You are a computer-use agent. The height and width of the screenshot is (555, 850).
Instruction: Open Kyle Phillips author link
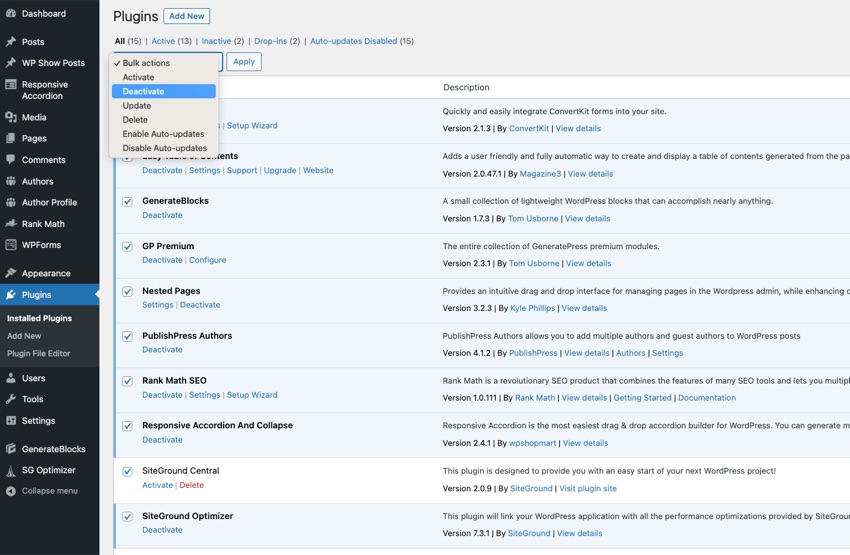click(x=532, y=308)
